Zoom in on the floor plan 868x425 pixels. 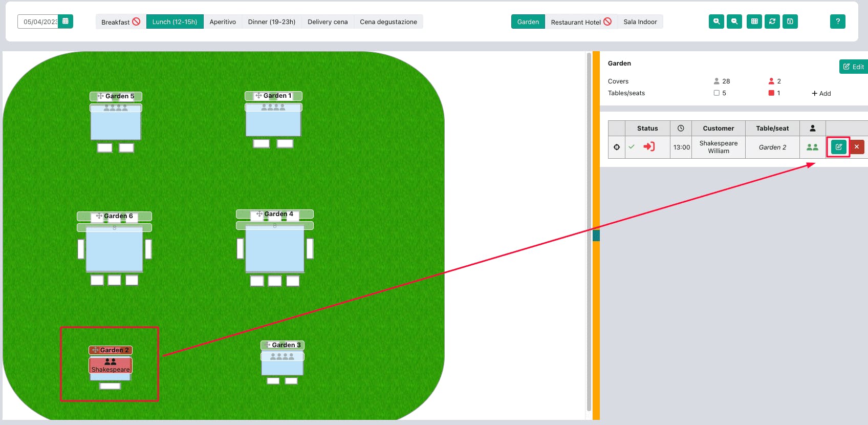(x=717, y=22)
